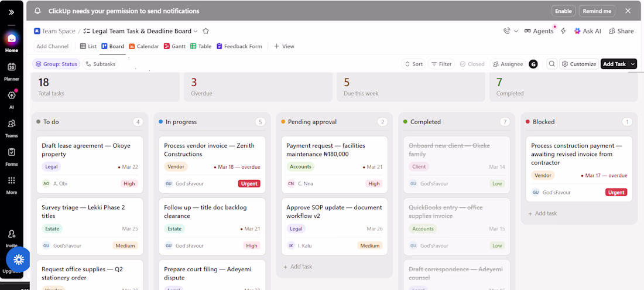644x290 pixels.
Task: Switch to the List view tab
Action: 88,46
